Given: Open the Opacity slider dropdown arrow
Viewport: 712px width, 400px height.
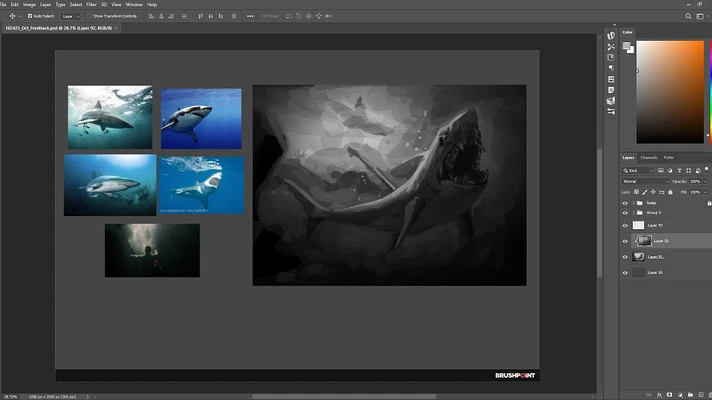Looking at the screenshot, I should click(x=705, y=181).
